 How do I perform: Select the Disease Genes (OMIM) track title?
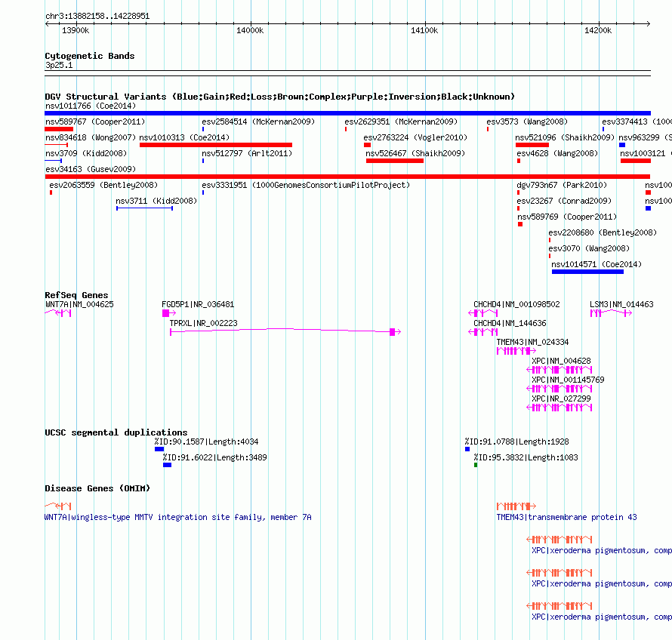tap(97, 489)
